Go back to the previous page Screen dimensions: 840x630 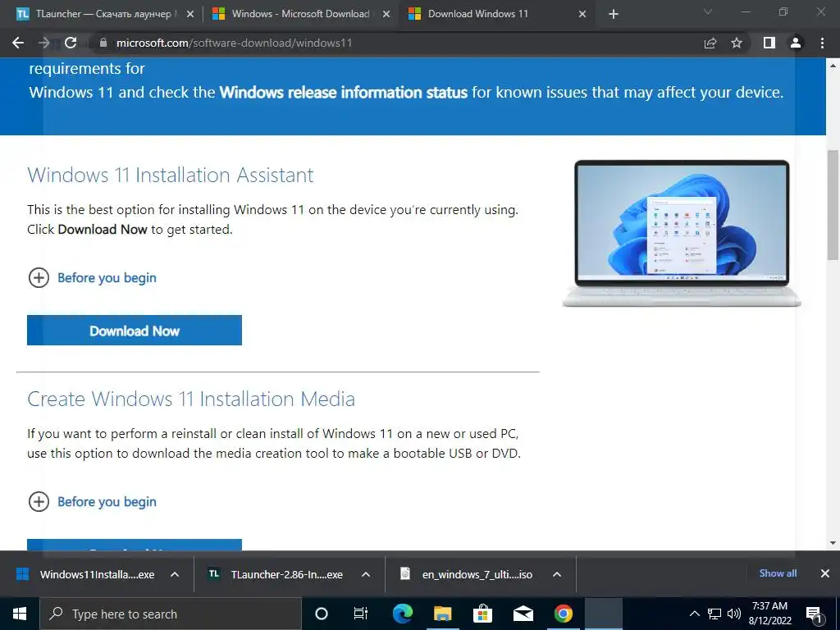(18, 43)
